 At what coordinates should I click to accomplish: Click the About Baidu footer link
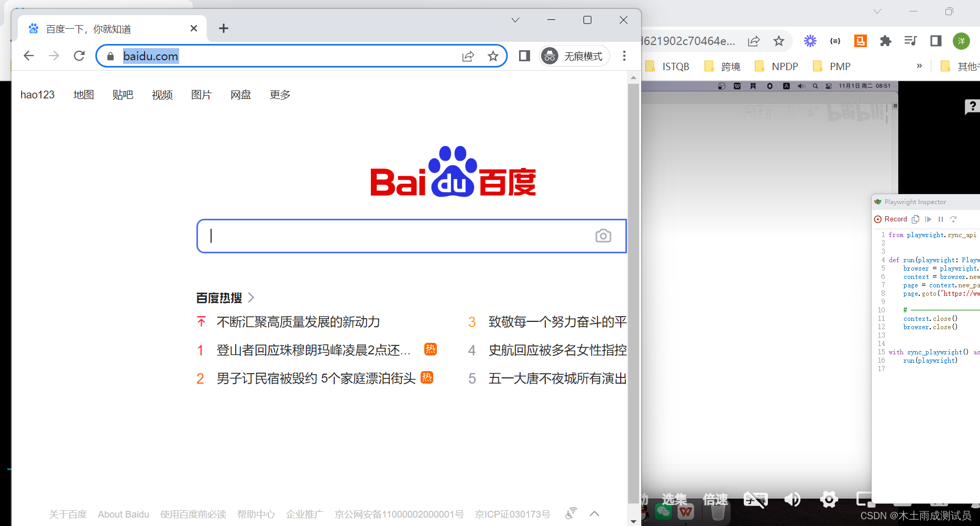[124, 514]
